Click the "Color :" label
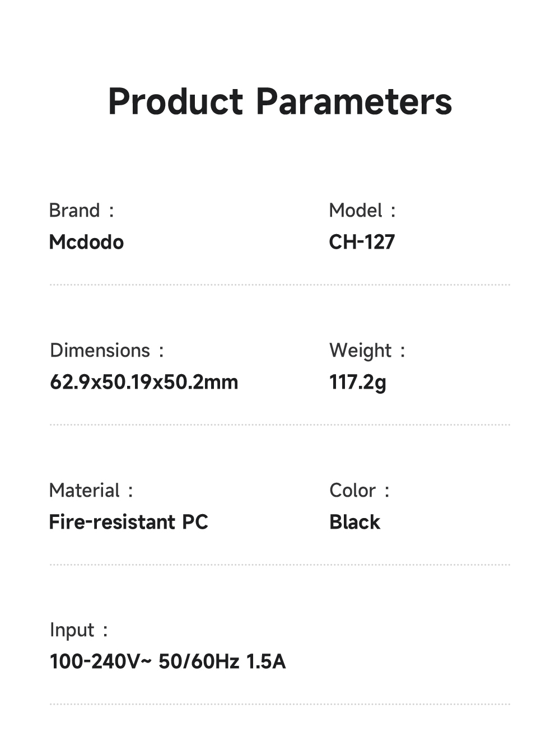This screenshot has width=560, height=737. 359,491
